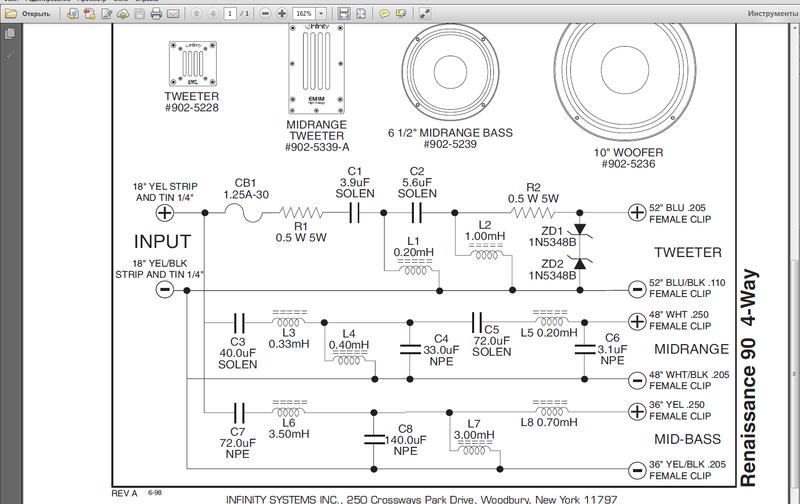Screen dimensions: 800x504
Task: Click the 'C5 72.0uF SOLEN' label
Action: click(491, 340)
